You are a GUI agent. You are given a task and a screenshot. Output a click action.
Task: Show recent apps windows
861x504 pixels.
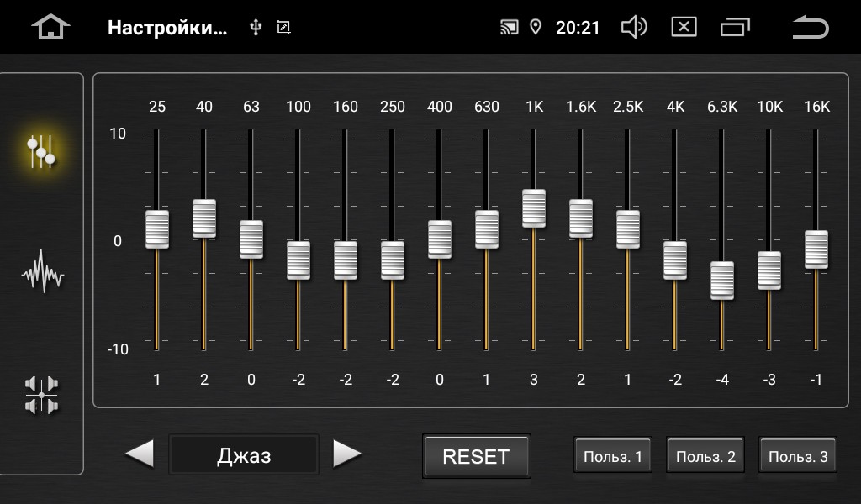point(735,27)
